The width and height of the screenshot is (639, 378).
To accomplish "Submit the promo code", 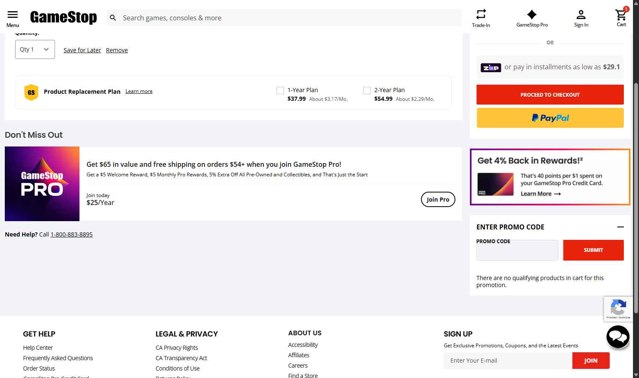I will point(593,250).
